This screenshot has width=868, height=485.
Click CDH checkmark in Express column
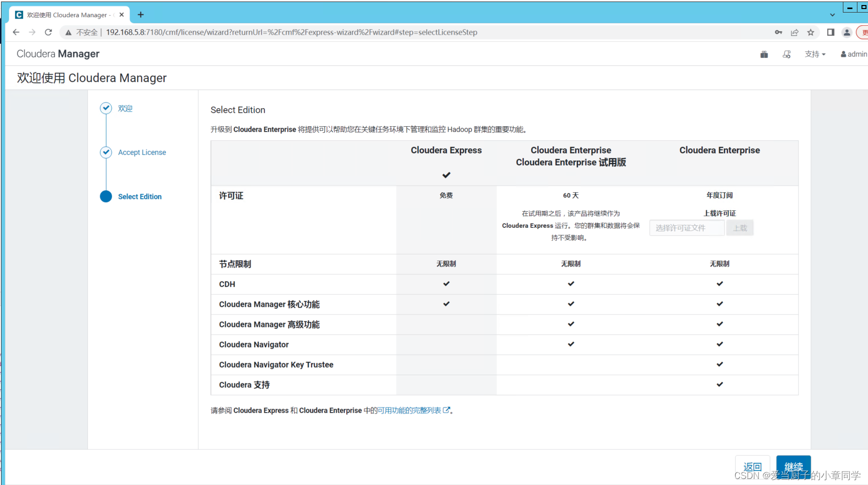(x=446, y=284)
